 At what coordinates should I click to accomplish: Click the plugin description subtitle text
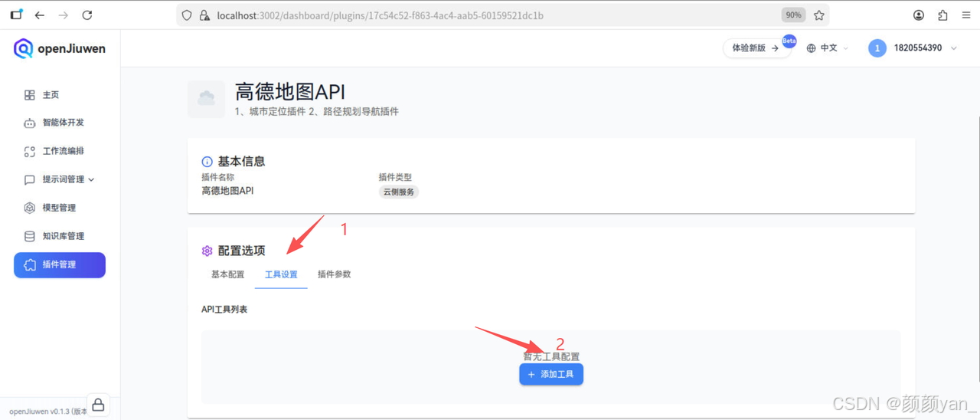click(317, 112)
